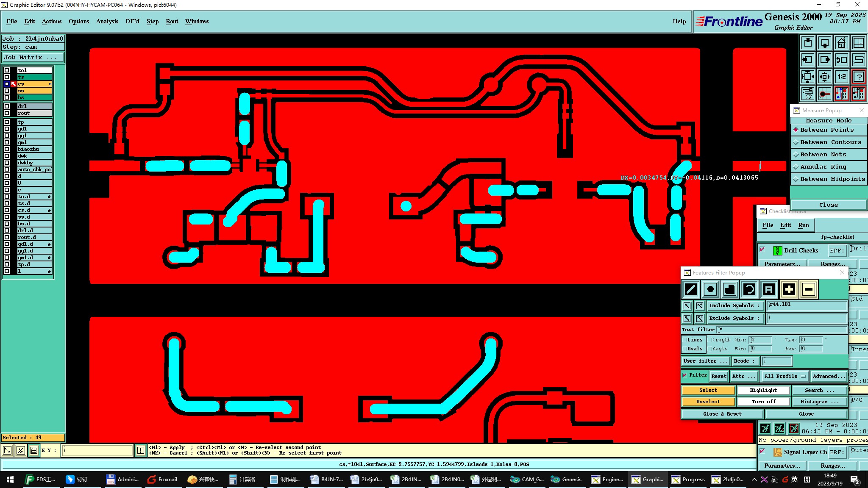This screenshot has height=488, width=868.
Task: Enable the Lines checkbox in filter popup
Action: (x=685, y=340)
